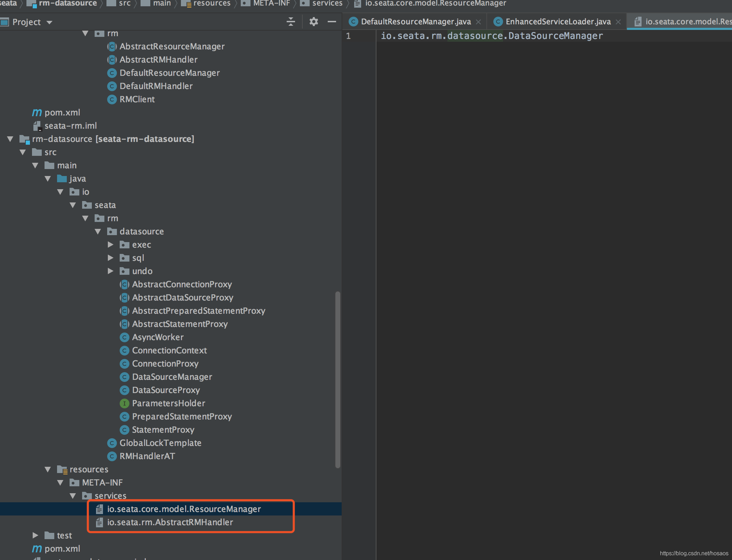The width and height of the screenshot is (732, 560).
Task: Click the Project panel vertical scrollbar
Action: (x=337, y=379)
